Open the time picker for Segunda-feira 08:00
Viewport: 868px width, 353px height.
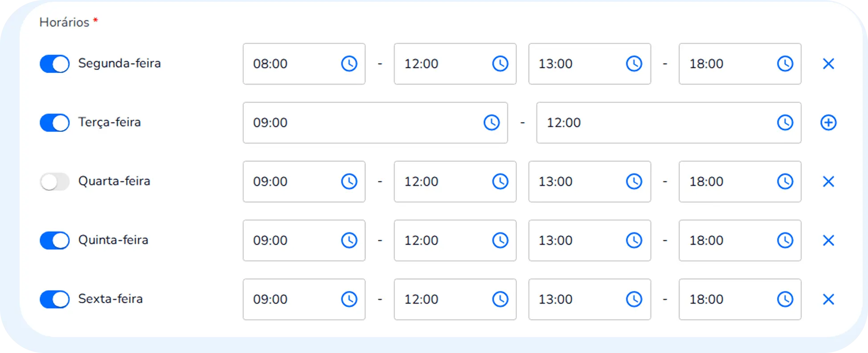point(349,64)
